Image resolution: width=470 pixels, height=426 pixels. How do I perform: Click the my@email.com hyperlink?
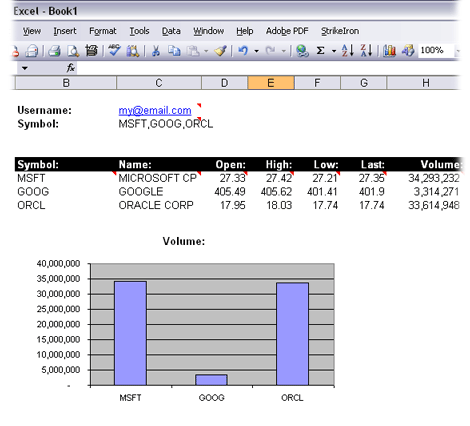pyautogui.click(x=155, y=110)
